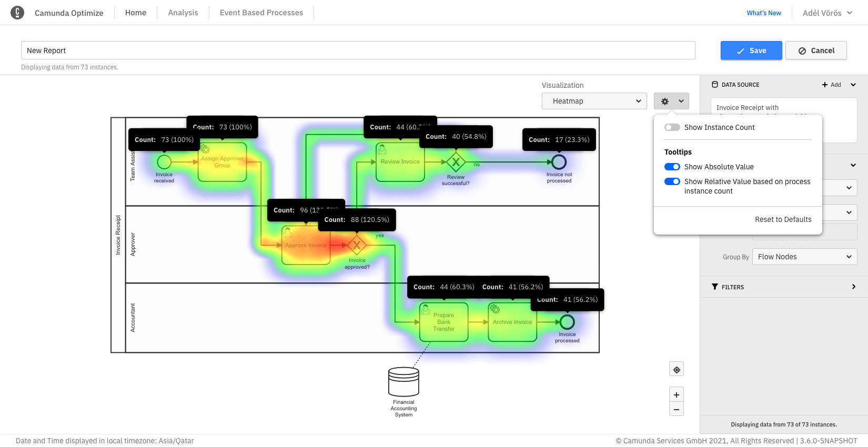Click the Camunda logo icon
Viewport: 868px width, 447px height.
coord(17,13)
